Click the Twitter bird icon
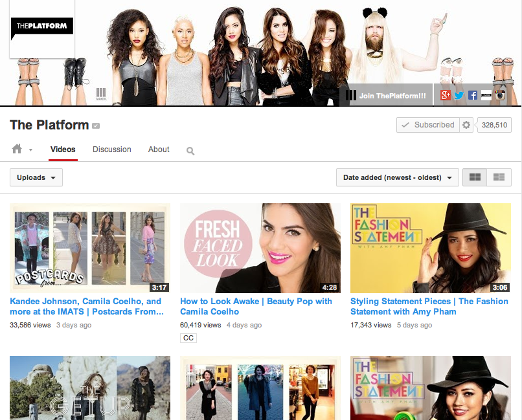522x420 pixels. click(x=459, y=95)
